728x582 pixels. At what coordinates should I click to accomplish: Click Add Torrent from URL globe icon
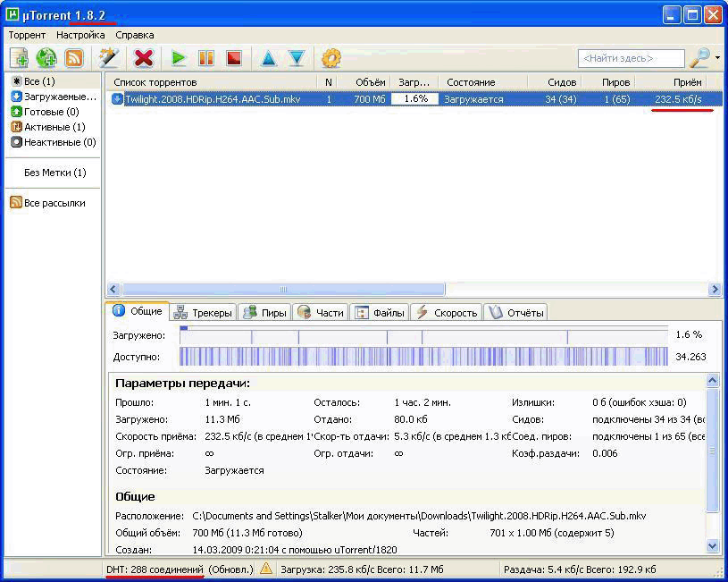[46, 59]
